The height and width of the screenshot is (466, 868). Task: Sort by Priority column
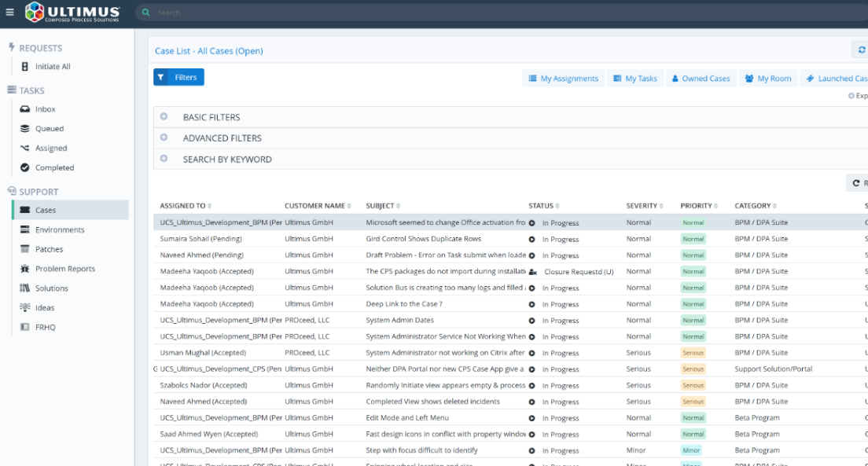pyautogui.click(x=699, y=206)
